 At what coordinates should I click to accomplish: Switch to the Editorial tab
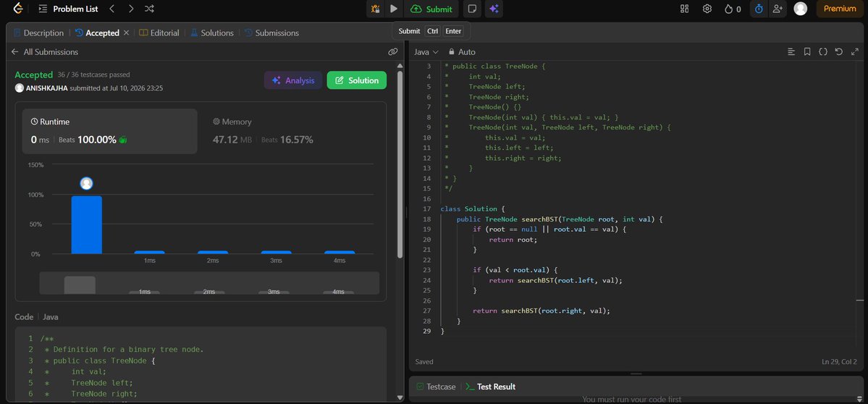[x=159, y=33]
